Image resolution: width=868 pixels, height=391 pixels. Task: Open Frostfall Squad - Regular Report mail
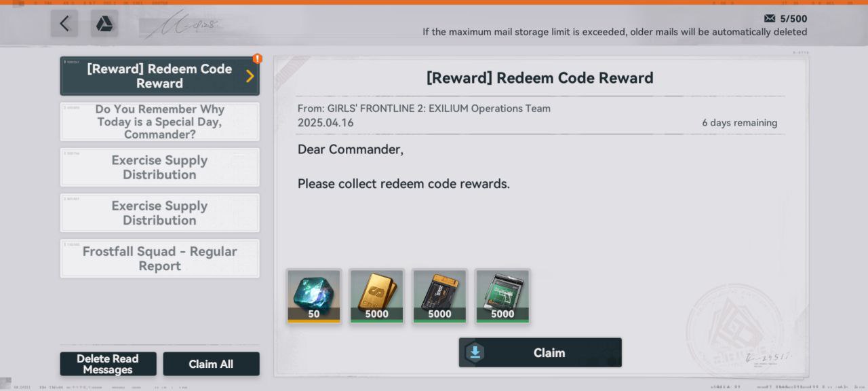[160, 259]
